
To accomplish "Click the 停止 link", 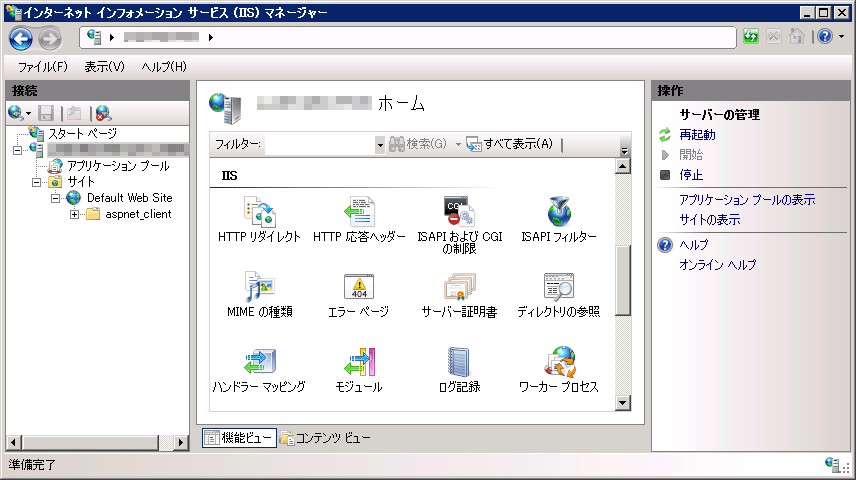I will tap(691, 175).
